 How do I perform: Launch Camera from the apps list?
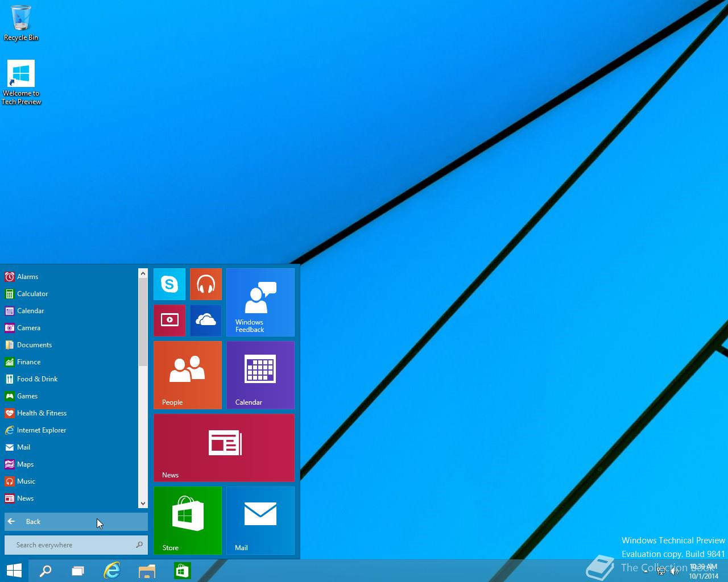pos(70,328)
